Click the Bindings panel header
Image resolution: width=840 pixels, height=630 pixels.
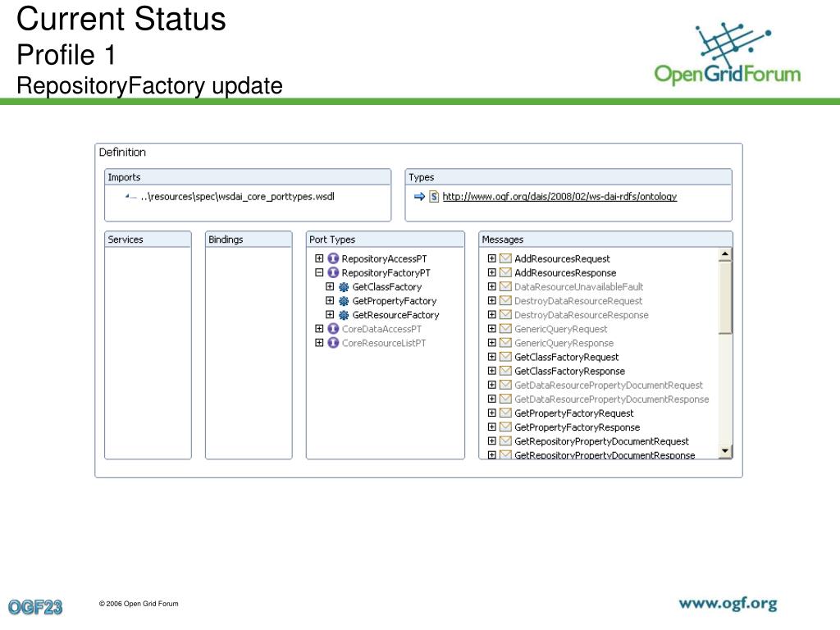tap(249, 240)
